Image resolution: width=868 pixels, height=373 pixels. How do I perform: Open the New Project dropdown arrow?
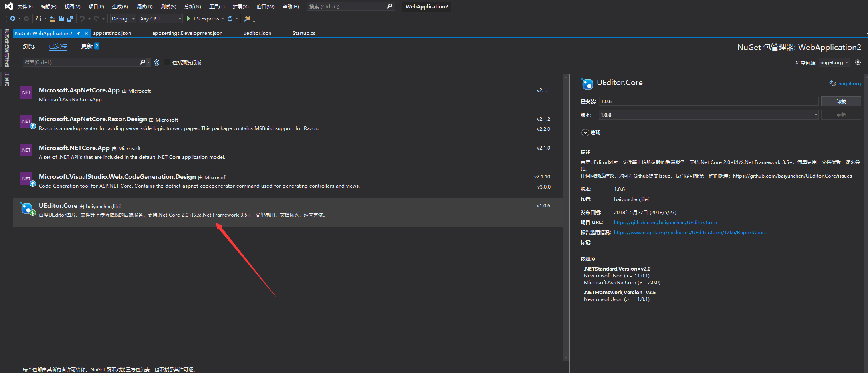[45, 19]
